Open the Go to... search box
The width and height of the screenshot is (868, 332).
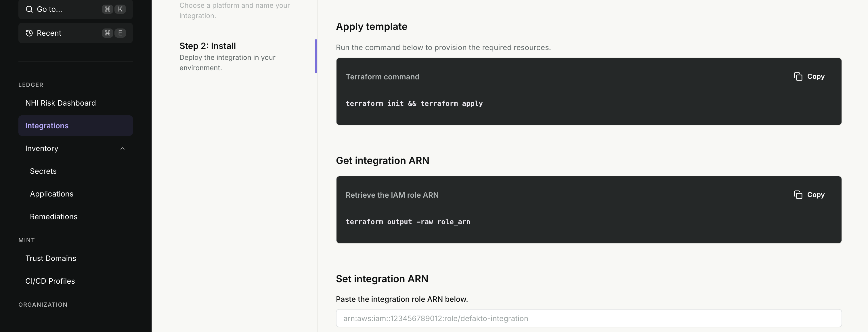coord(75,9)
